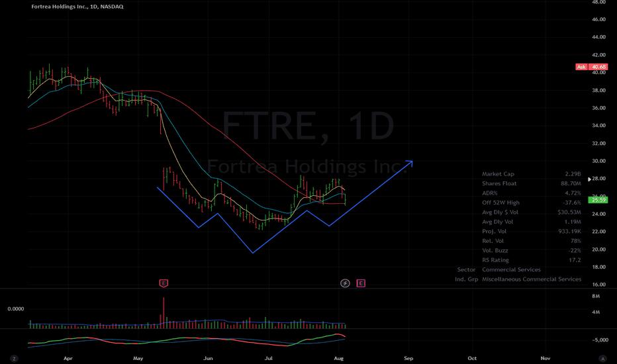Click the -5,000 indicator axis label
This screenshot has height=364, width=617.
(600, 340)
